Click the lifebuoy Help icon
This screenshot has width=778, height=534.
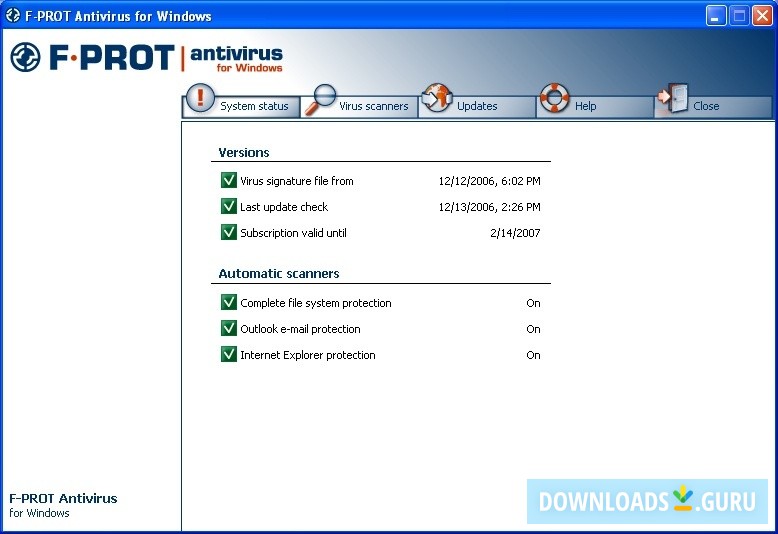[x=554, y=97]
